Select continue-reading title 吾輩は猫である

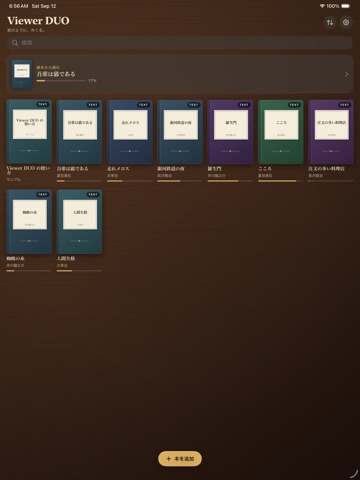(x=56, y=74)
